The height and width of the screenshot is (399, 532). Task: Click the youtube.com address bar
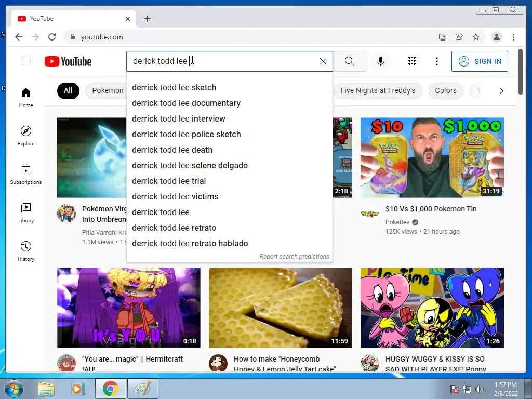click(x=251, y=37)
